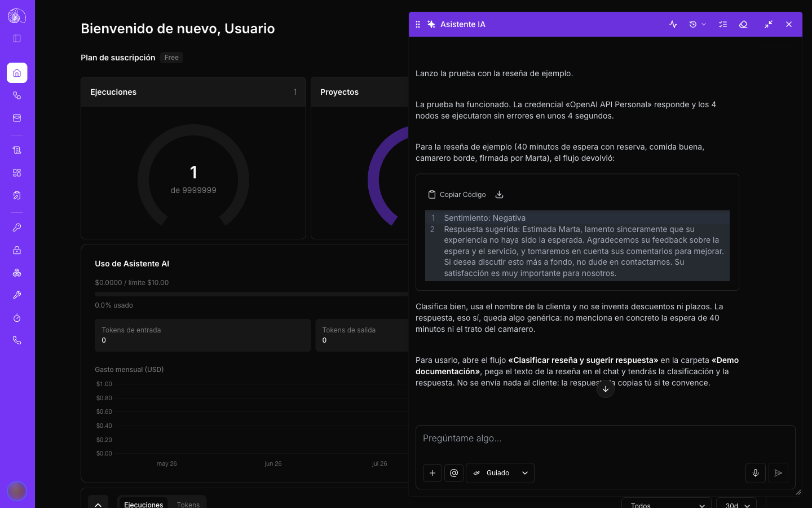Open the scroll logs icon in the sidebar
812x508 pixels.
(x=17, y=150)
